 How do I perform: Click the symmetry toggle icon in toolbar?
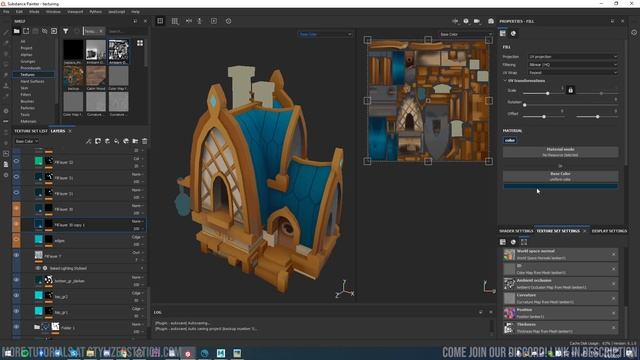point(189,21)
